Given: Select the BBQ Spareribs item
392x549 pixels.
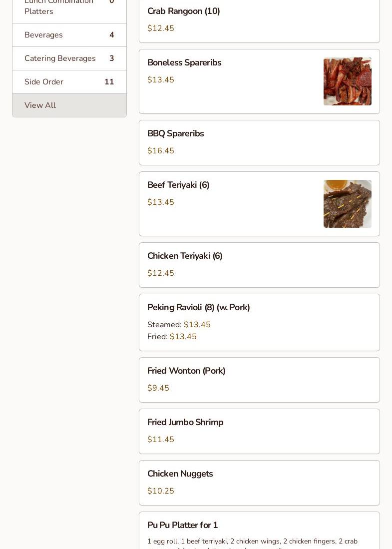Looking at the screenshot, I should (175, 133).
